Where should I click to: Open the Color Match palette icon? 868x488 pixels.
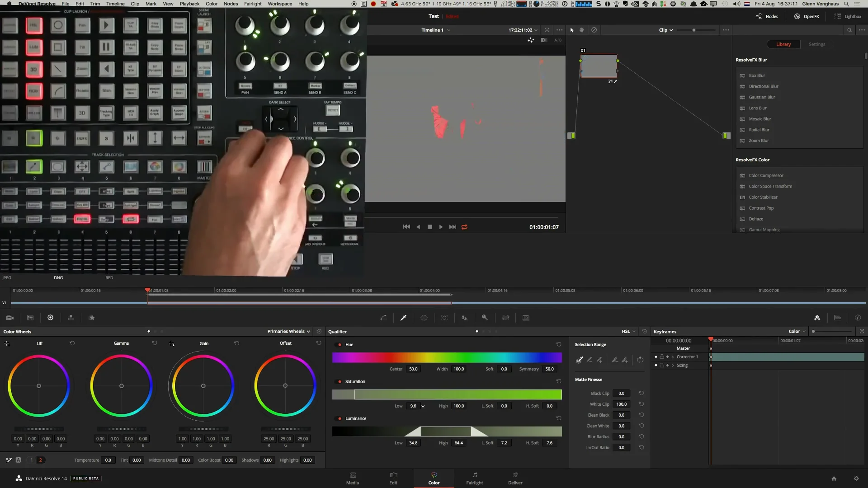click(30, 318)
